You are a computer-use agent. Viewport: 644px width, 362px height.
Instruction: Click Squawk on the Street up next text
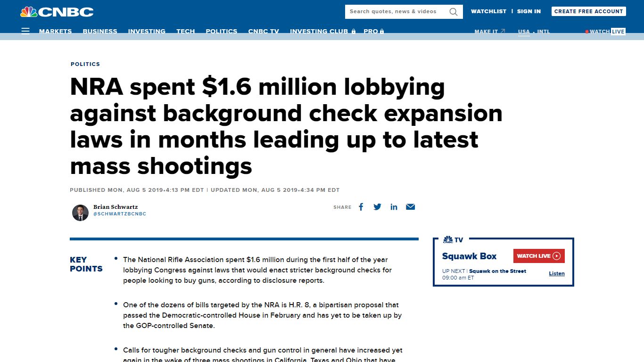point(497,271)
